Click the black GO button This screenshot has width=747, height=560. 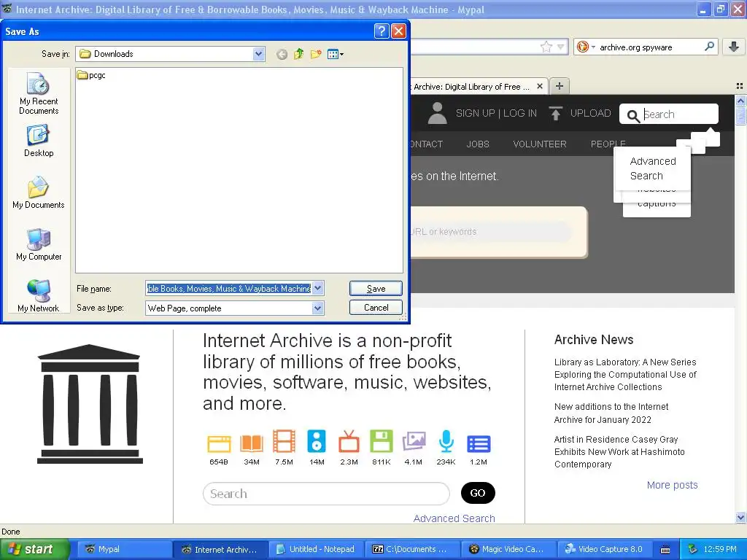tap(478, 493)
